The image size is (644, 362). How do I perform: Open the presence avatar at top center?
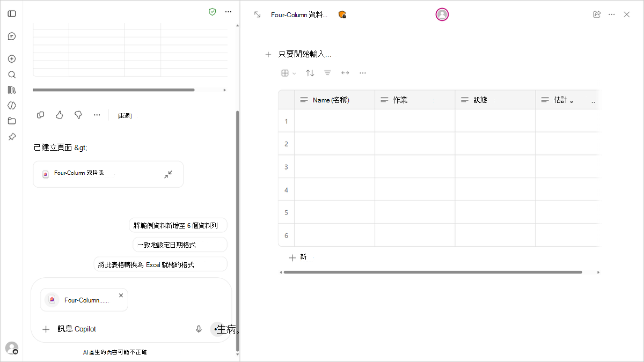(x=442, y=14)
